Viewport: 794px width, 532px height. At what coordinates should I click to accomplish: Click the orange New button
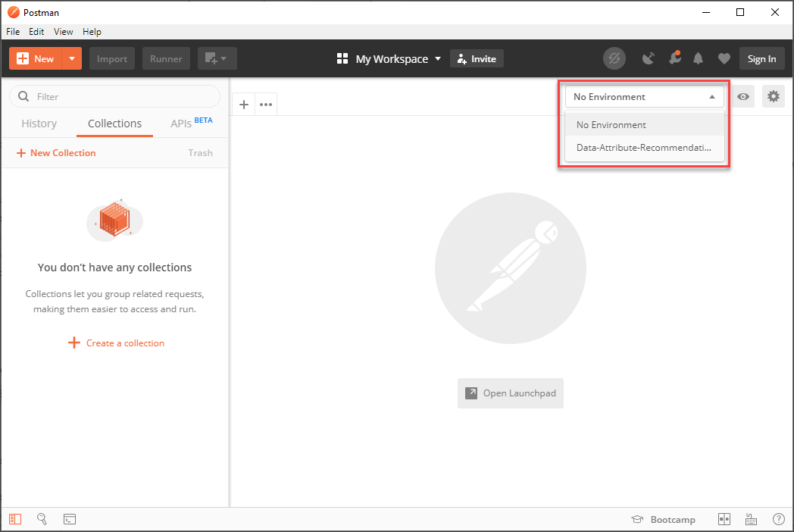[36, 59]
